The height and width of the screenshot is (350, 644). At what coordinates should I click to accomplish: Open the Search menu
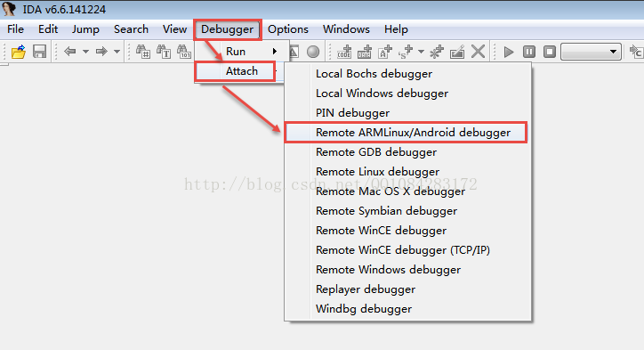tap(131, 29)
